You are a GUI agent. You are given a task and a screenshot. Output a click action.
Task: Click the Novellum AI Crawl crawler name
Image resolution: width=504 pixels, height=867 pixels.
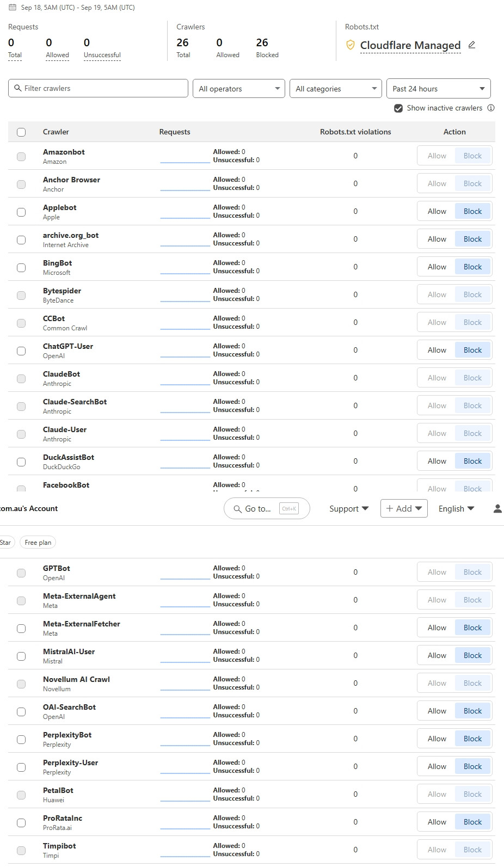pos(76,679)
